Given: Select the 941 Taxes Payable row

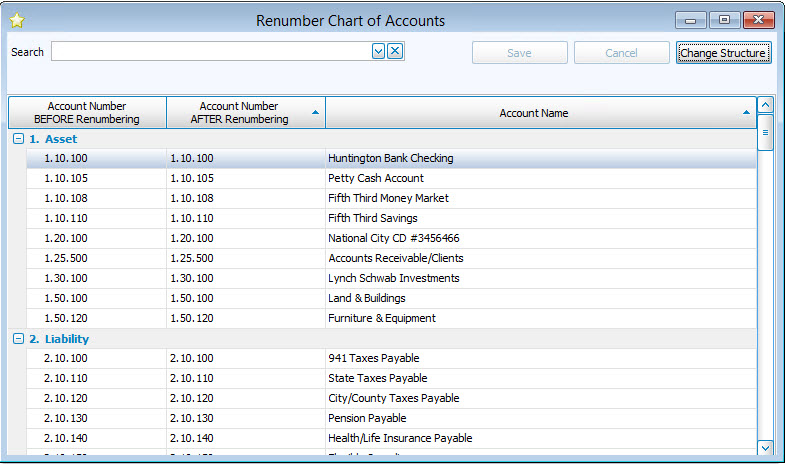Looking at the screenshot, I should (373, 358).
